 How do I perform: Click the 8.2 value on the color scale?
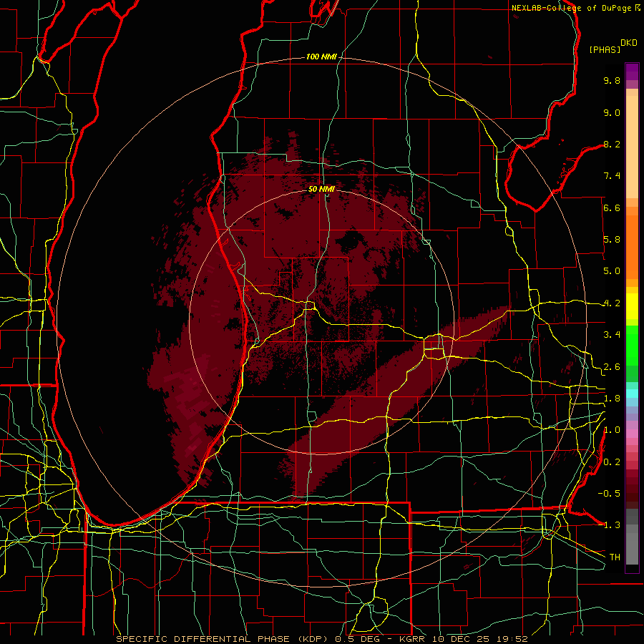click(x=612, y=144)
